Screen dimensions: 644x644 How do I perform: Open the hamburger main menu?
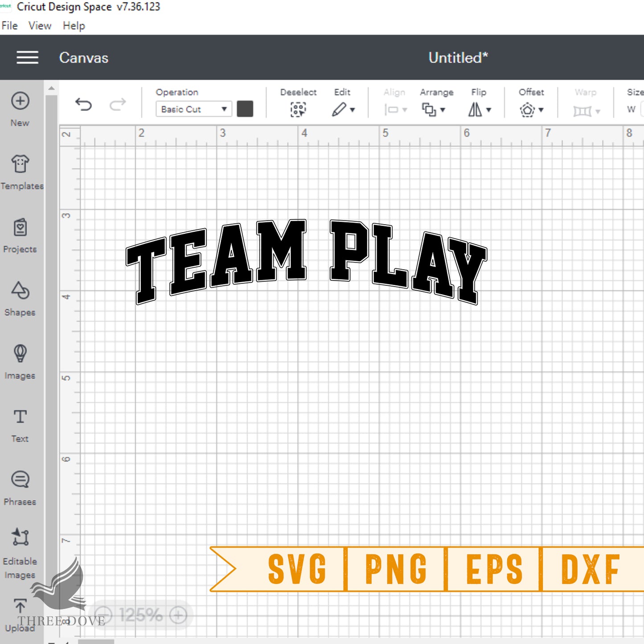[x=27, y=57]
